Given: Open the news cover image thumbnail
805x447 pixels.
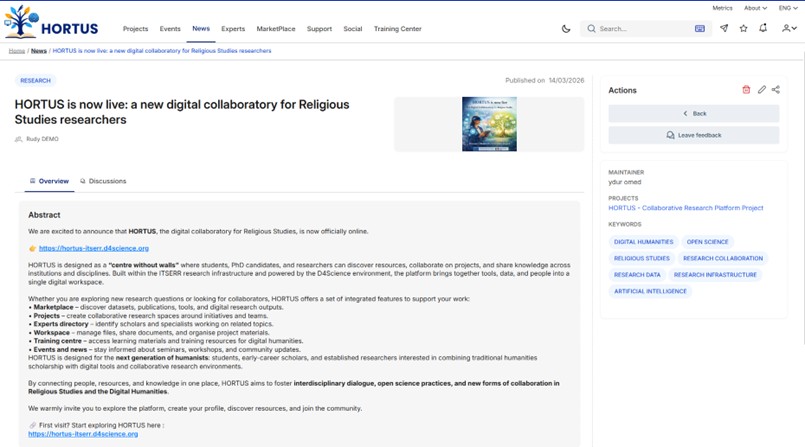Looking at the screenshot, I should [x=489, y=124].
